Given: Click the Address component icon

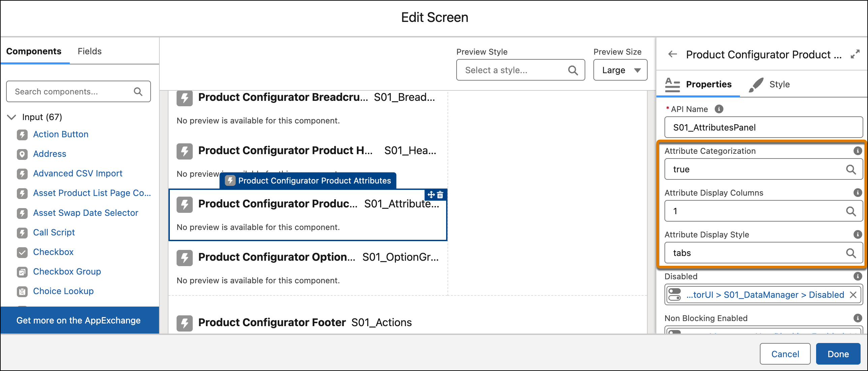Looking at the screenshot, I should [x=22, y=154].
